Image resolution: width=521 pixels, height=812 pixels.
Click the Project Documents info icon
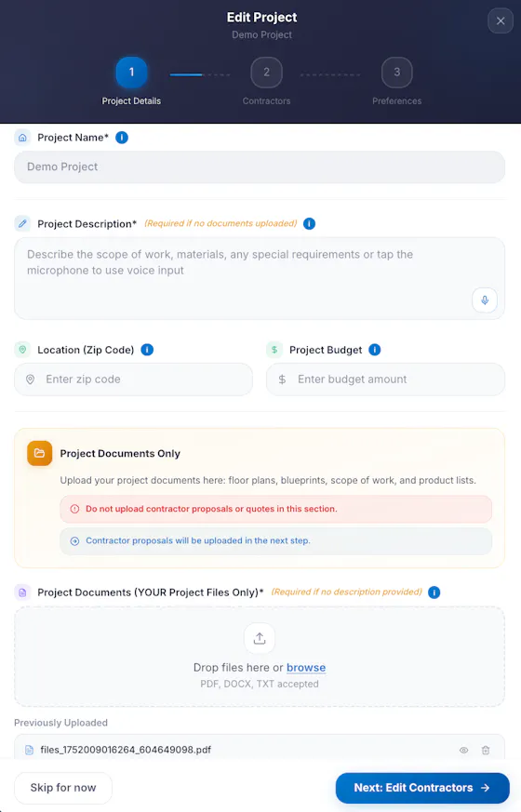[x=434, y=592]
